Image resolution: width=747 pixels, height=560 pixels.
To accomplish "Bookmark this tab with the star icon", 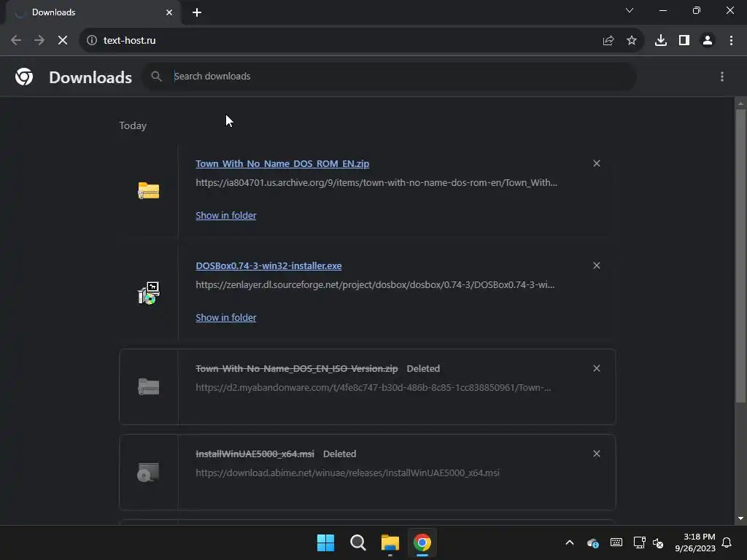I will [632, 41].
